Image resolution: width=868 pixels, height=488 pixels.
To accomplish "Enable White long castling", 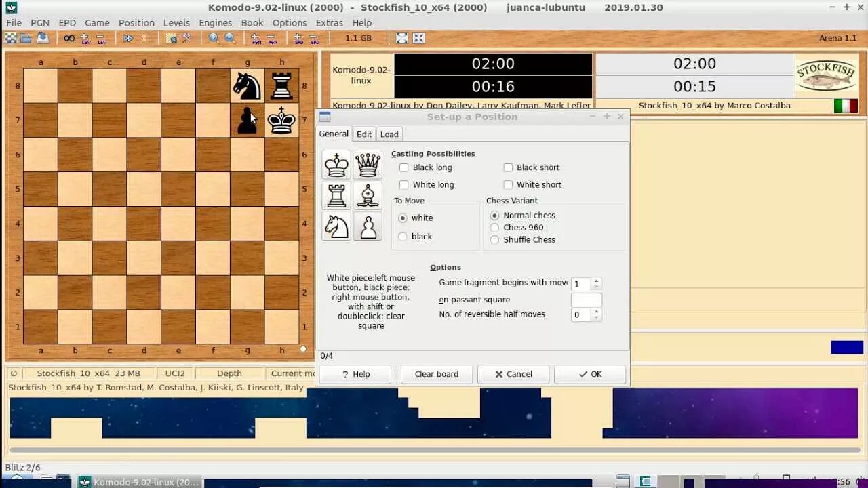I will [x=404, y=184].
